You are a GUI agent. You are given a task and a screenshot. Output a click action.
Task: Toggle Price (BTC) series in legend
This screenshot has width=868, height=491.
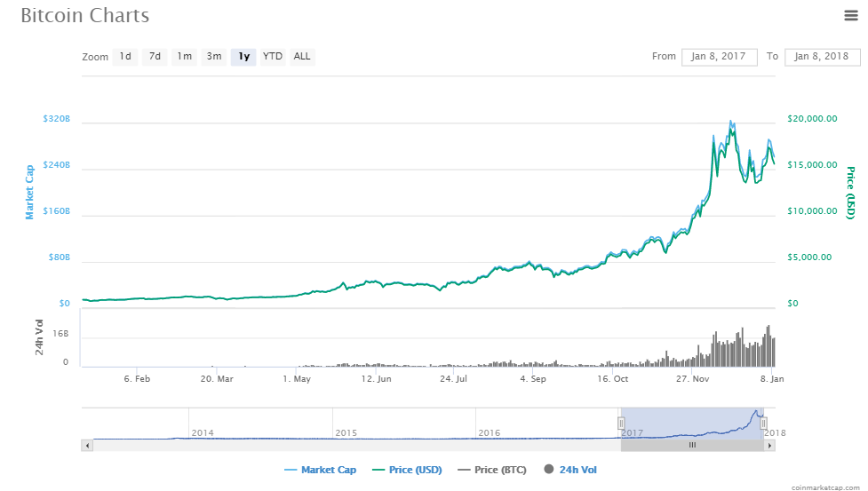tap(492, 470)
